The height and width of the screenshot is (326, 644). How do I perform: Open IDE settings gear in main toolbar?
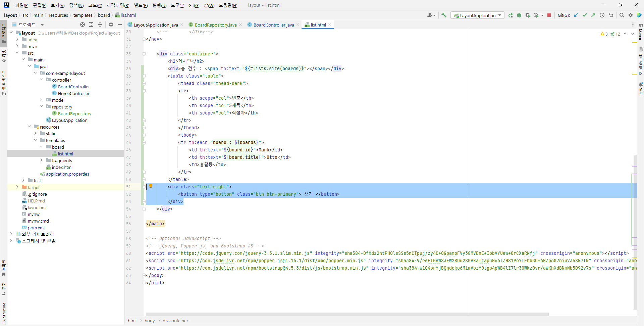pyautogui.click(x=631, y=15)
